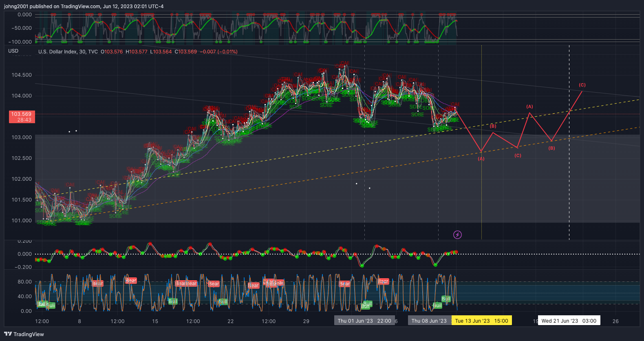Click the −50.000 oscillator axis label

coord(21,28)
